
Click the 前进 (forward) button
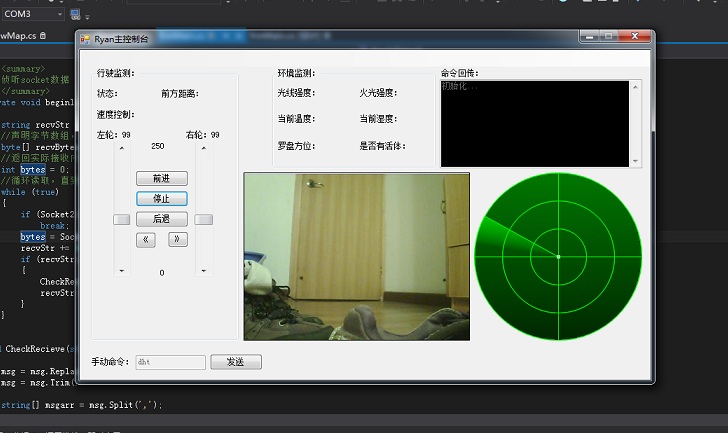click(x=162, y=178)
